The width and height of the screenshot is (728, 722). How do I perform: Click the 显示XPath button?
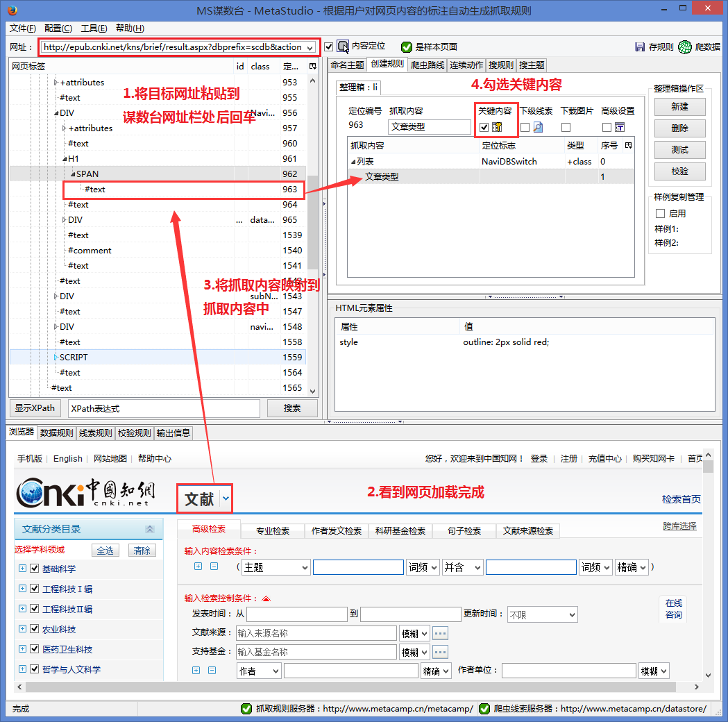click(35, 408)
